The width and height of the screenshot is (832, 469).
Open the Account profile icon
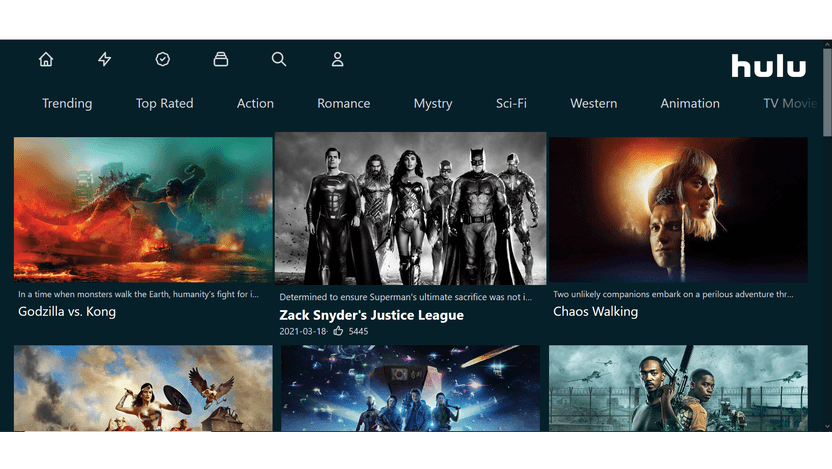(337, 59)
